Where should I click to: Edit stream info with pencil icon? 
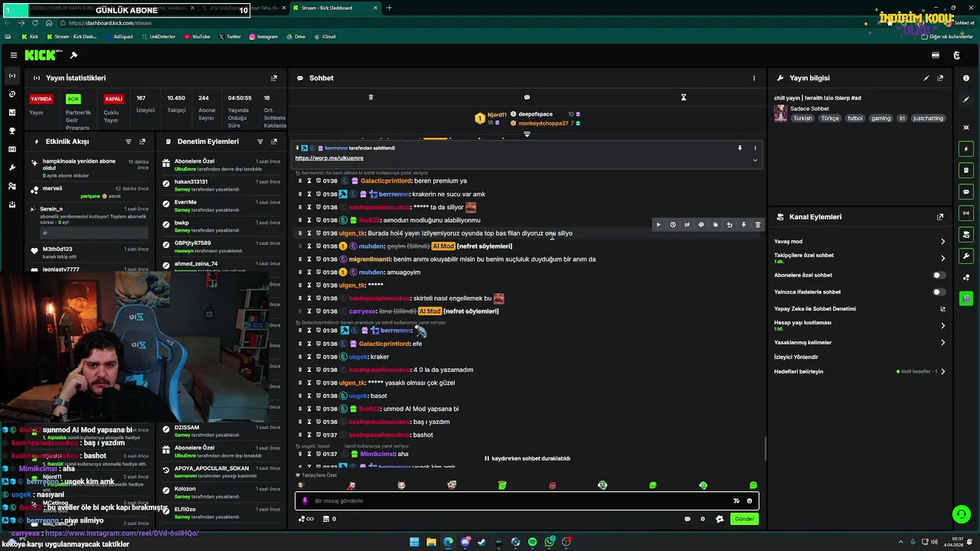tap(926, 78)
